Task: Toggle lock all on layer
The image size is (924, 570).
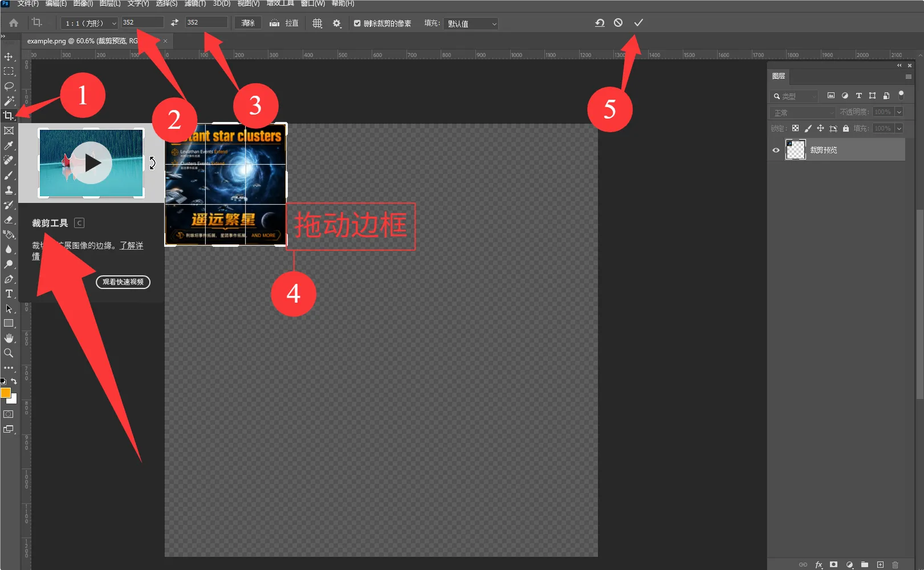Action: click(846, 128)
